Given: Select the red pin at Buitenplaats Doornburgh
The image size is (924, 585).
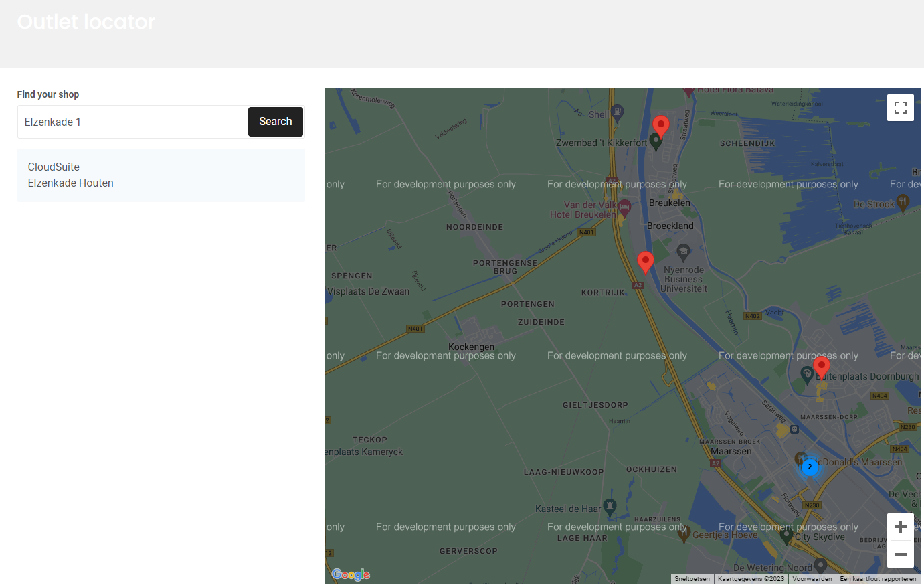Looking at the screenshot, I should 821,367.
